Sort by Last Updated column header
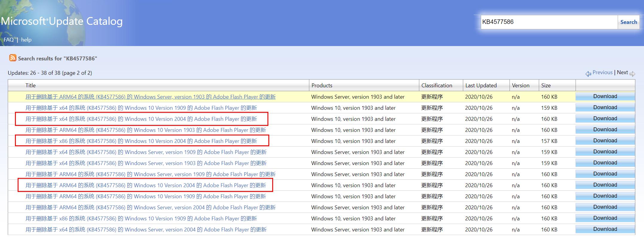 [x=481, y=86]
